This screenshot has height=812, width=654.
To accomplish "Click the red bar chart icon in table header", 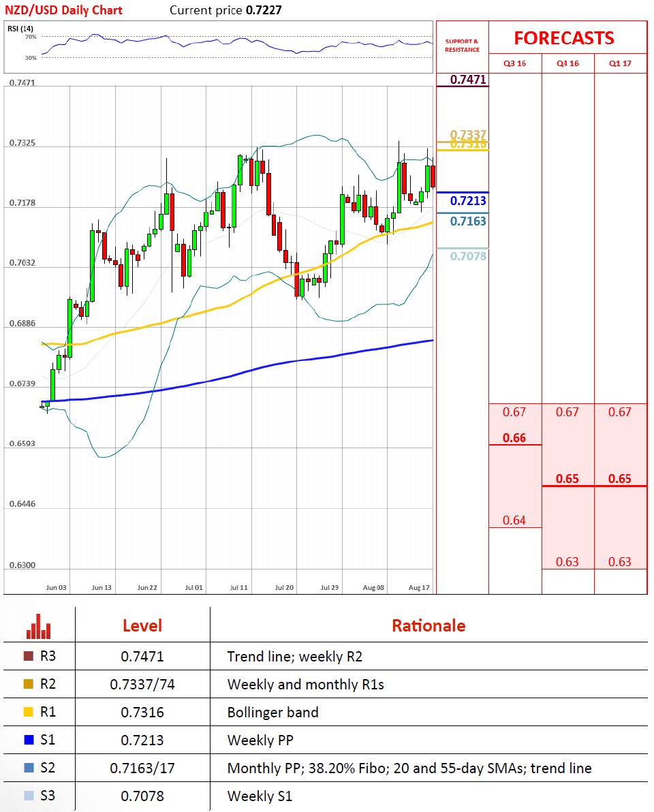I will [39, 626].
